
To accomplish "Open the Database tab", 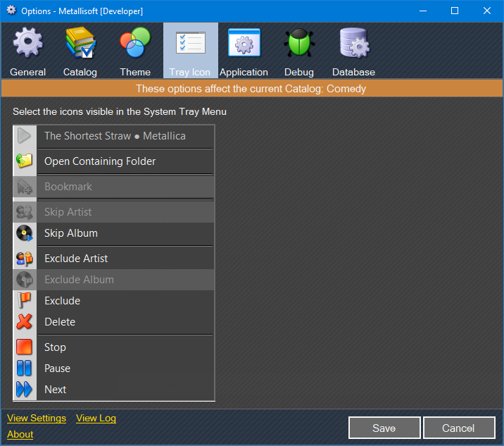I will point(353,51).
